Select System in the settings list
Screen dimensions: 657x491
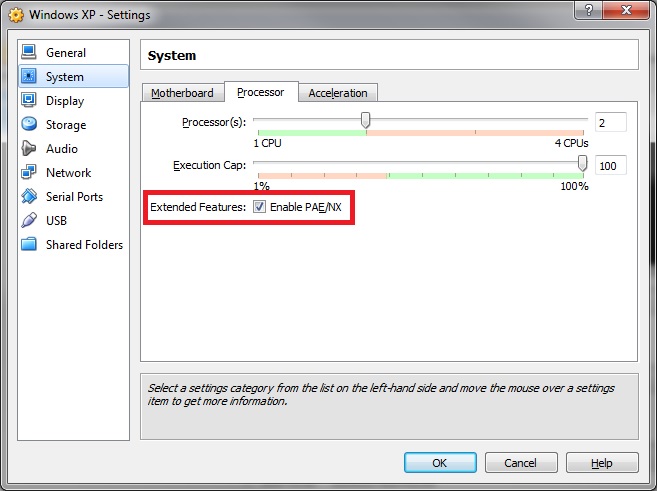(73, 76)
